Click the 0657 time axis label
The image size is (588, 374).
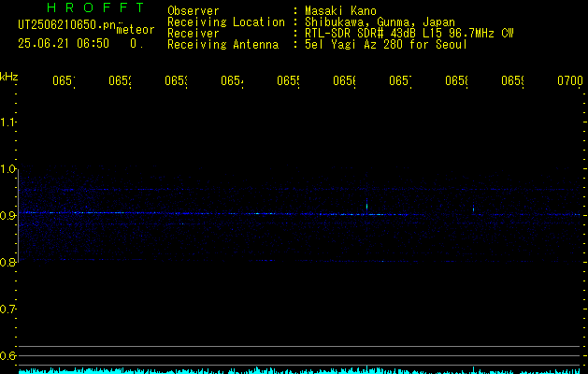click(400, 81)
